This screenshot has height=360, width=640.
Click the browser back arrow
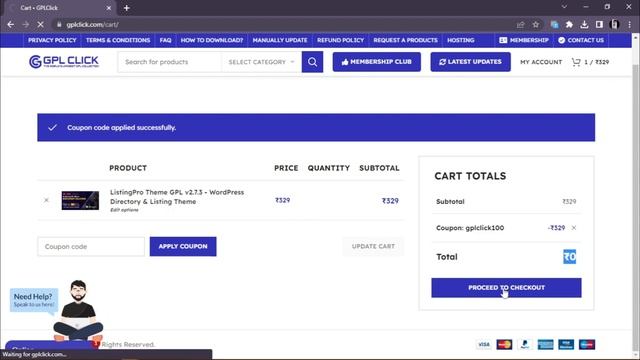(11, 24)
